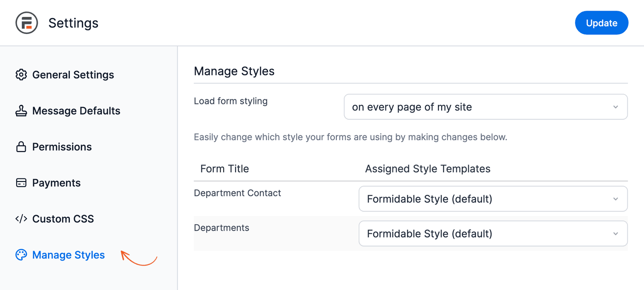Click the Settings page title

74,23
